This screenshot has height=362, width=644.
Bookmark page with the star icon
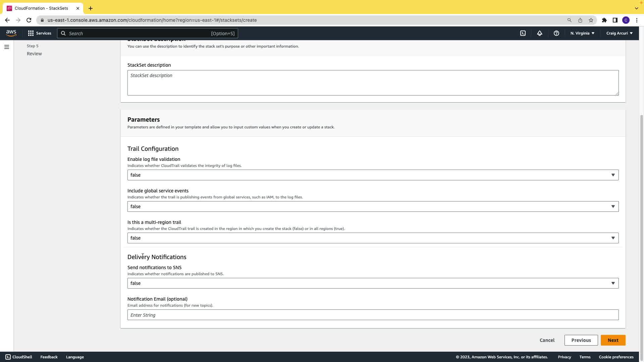pyautogui.click(x=591, y=20)
